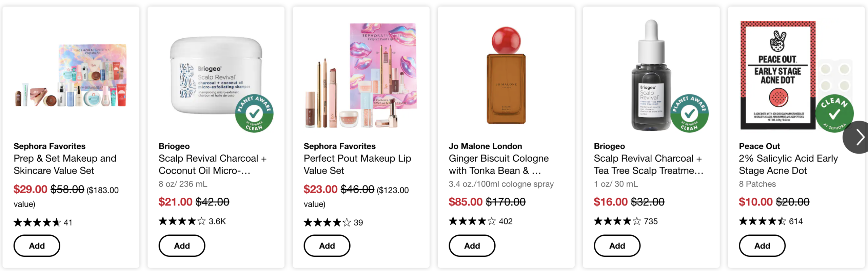Image resolution: width=868 pixels, height=271 pixels.
Task: Click star rating of Perfect Pout Lip Set
Action: click(x=327, y=223)
